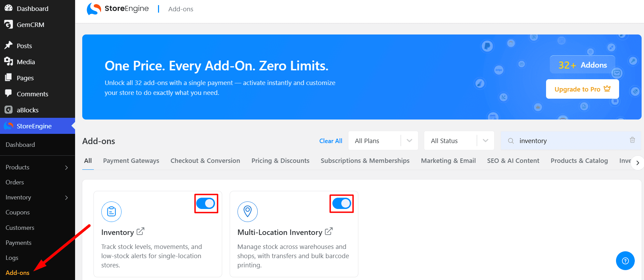Screen dimensions: 644x280
Task: Click the 32+ Addons badge
Action: coord(582,65)
